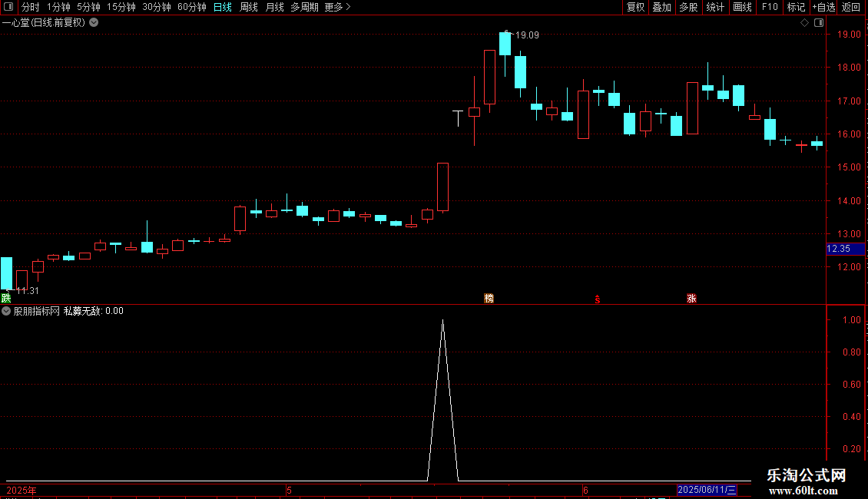Screen dimensions: 868x499
Task: Select the 1分钟 period tab
Action: [x=58, y=7]
